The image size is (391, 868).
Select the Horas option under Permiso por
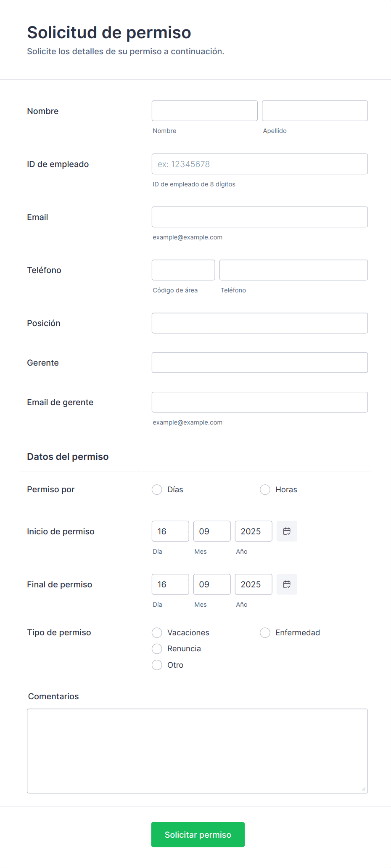(x=265, y=489)
